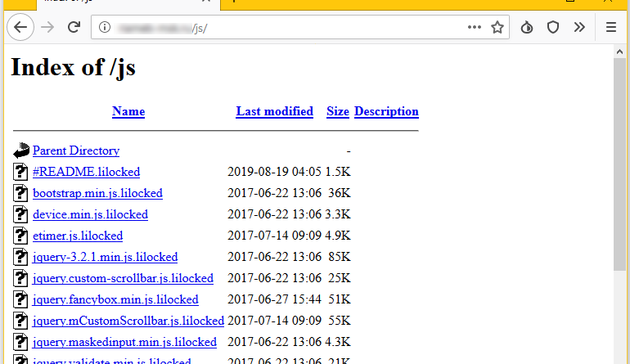
Task: Open bootstrap.min.js.lilocked file link
Action: 97,193
